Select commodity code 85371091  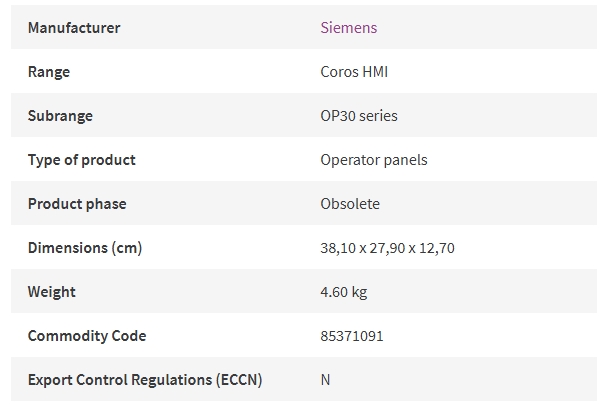click(x=352, y=336)
